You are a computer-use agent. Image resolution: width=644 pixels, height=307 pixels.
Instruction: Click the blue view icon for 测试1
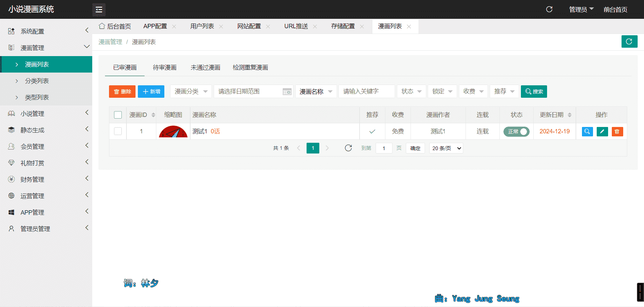(587, 132)
